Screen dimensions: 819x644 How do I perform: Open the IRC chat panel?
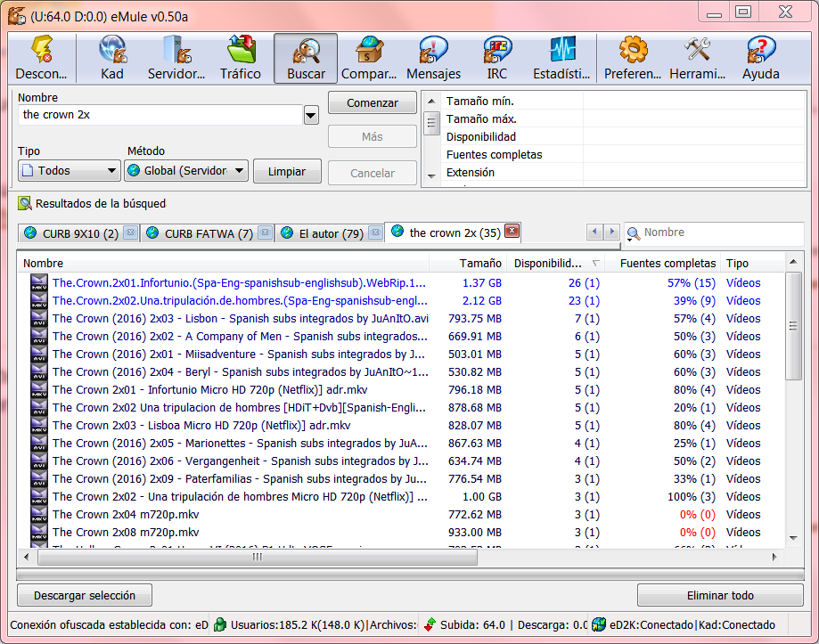point(497,58)
